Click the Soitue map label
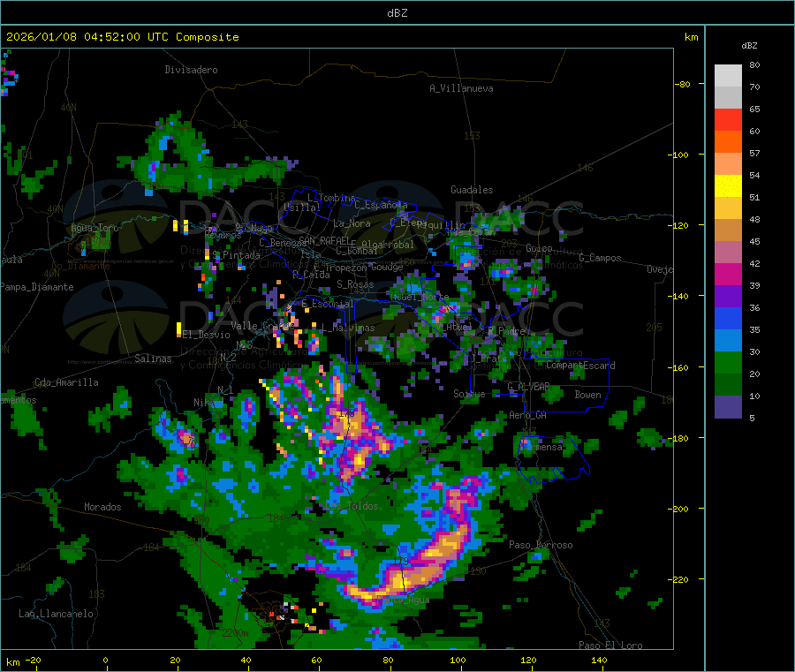 [469, 393]
